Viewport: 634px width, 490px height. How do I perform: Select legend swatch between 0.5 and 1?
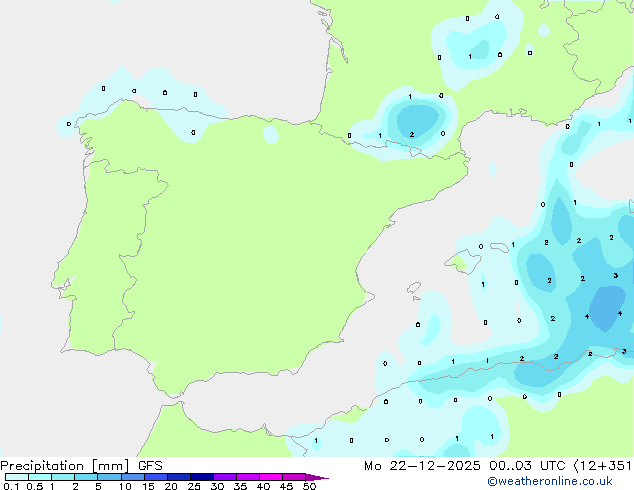[40, 477]
